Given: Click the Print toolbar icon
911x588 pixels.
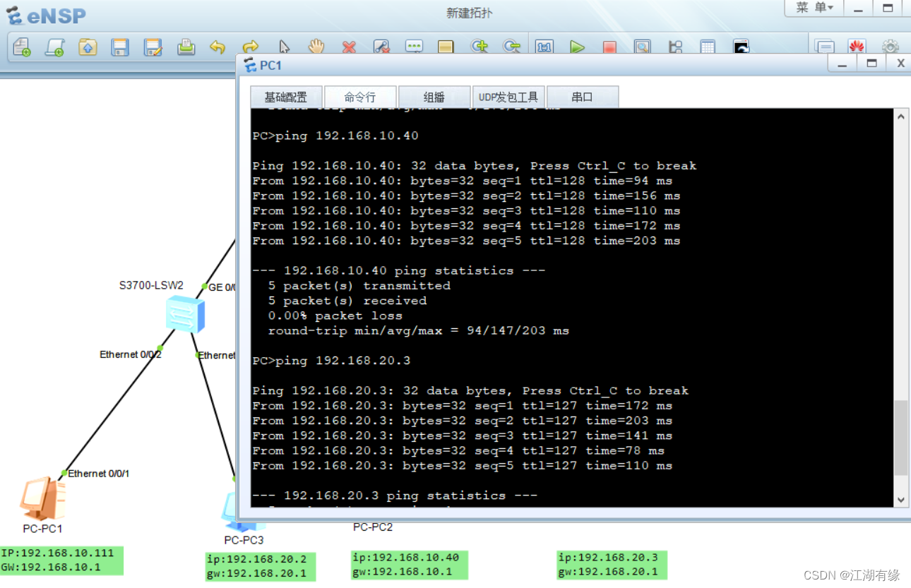Looking at the screenshot, I should pyautogui.click(x=186, y=47).
